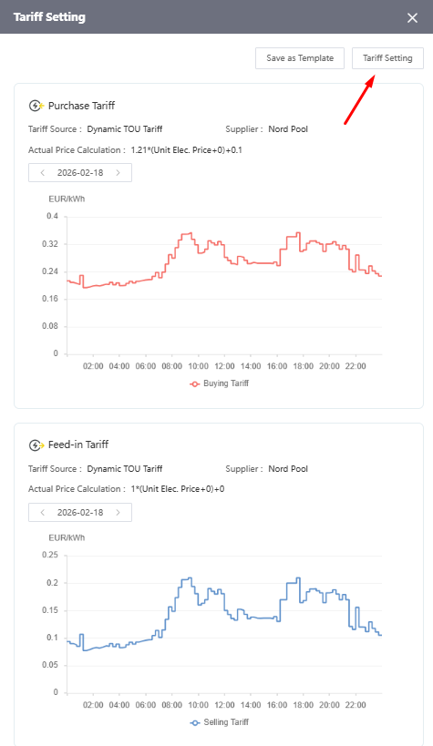Click the Save as Template button
This screenshot has width=433, height=746.
tap(300, 58)
